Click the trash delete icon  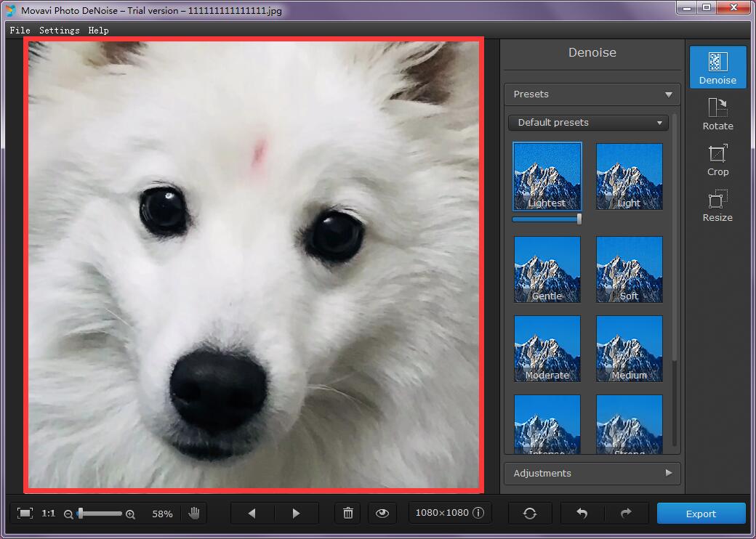coord(348,514)
